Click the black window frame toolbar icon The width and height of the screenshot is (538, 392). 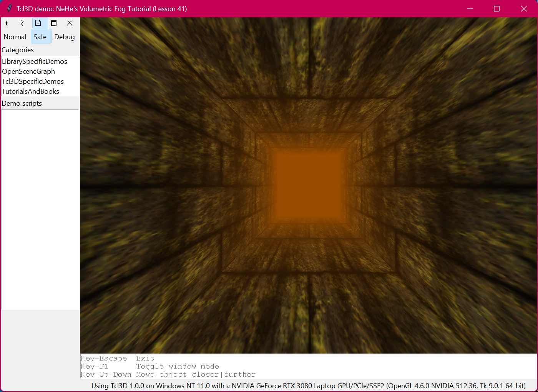(x=54, y=23)
